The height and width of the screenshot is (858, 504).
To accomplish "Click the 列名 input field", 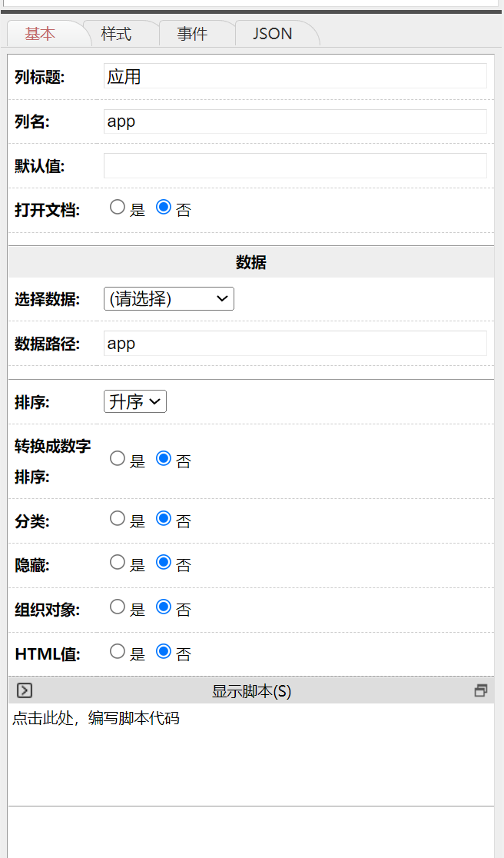I will 295,121.
